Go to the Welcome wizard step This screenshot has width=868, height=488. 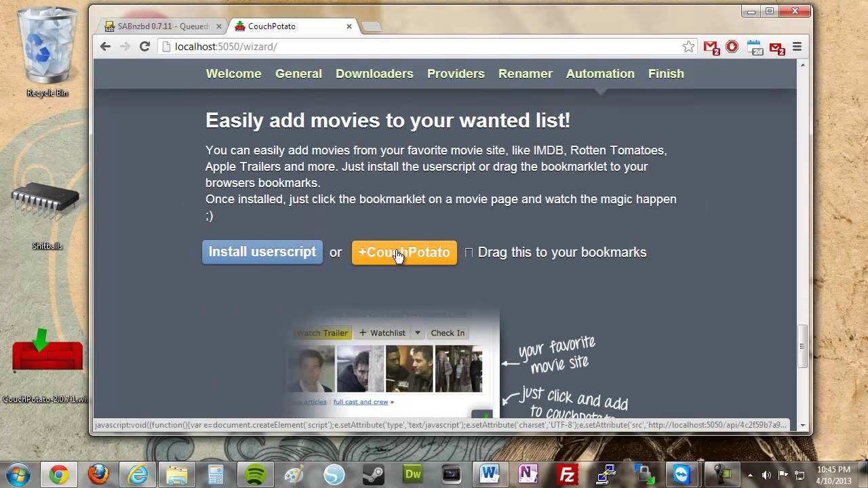pyautogui.click(x=233, y=74)
